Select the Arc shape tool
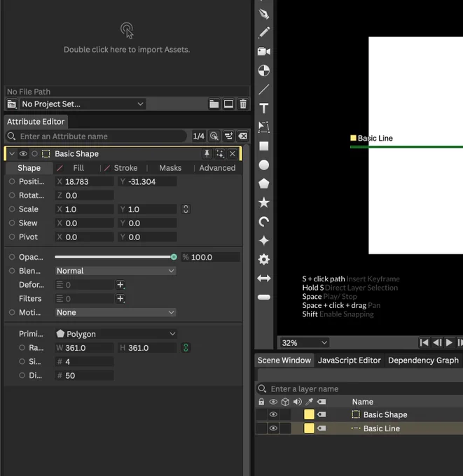Image resolution: width=463 pixels, height=476 pixels. click(x=263, y=222)
